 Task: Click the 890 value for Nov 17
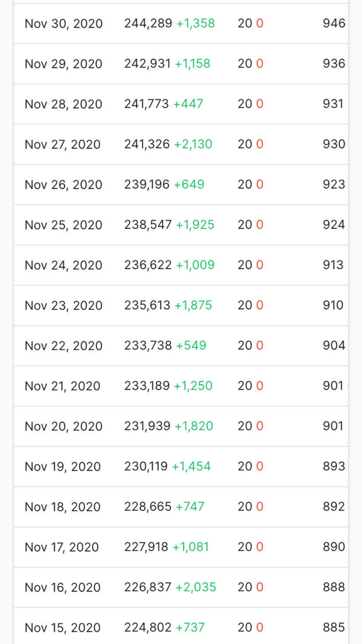334,546
